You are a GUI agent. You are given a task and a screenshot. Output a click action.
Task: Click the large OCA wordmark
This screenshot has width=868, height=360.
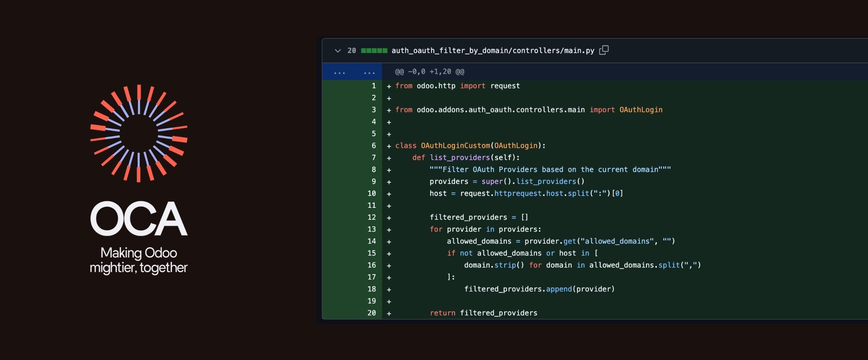[x=139, y=219]
